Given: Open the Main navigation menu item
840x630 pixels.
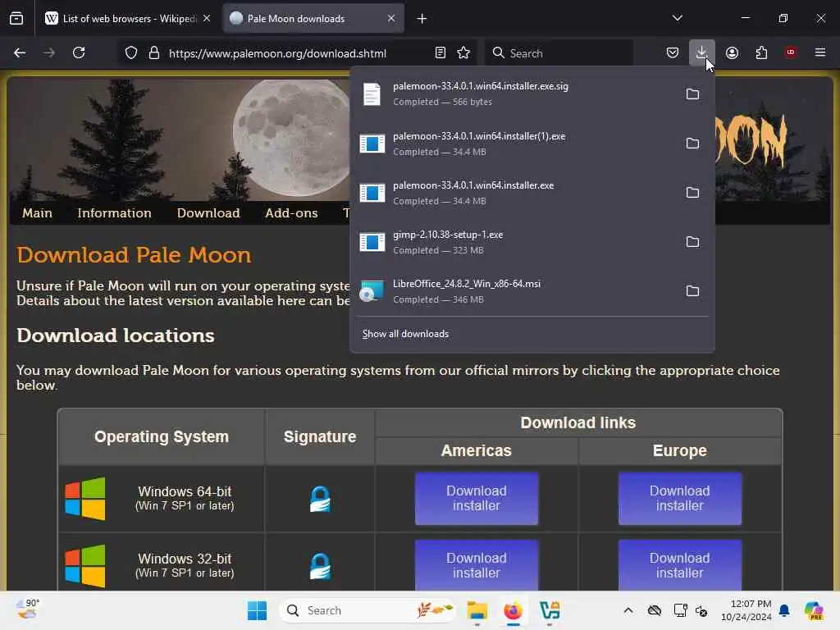Looking at the screenshot, I should (37, 213).
